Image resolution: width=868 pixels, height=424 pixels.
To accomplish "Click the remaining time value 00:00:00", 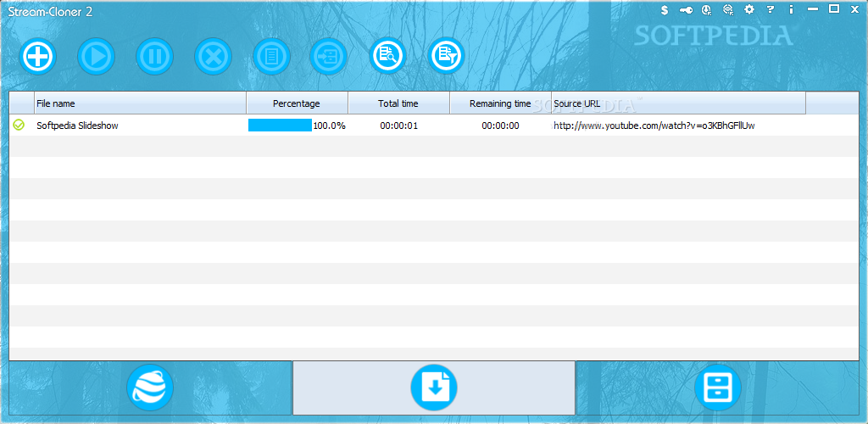I will [x=500, y=126].
